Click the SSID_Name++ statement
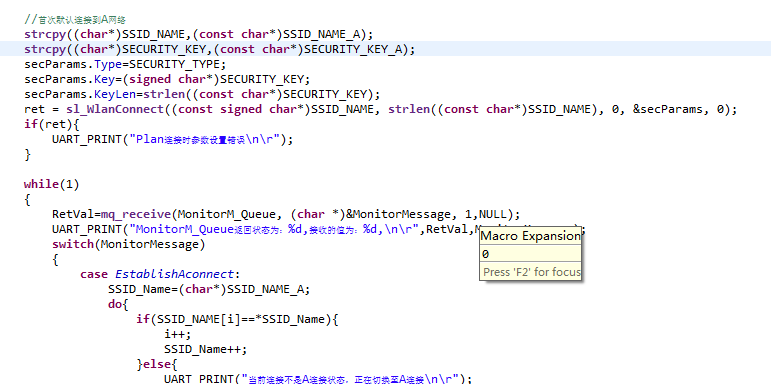The height and width of the screenshot is (384, 771). [206, 349]
